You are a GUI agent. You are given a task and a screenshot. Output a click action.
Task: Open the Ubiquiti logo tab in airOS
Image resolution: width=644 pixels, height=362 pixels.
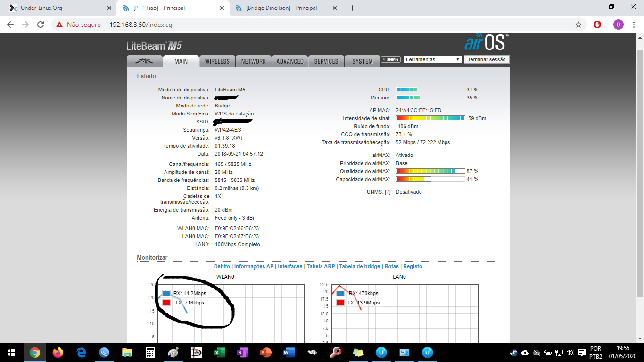coord(144,61)
